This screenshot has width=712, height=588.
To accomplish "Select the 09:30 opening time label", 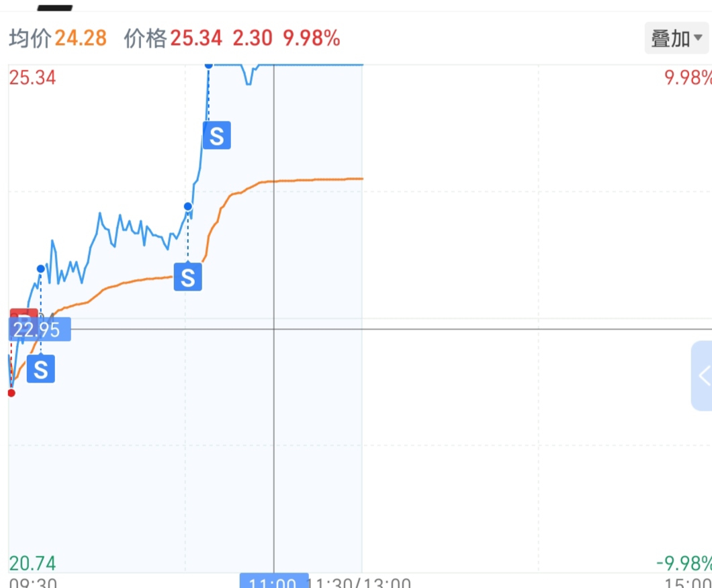I will (x=32, y=583).
